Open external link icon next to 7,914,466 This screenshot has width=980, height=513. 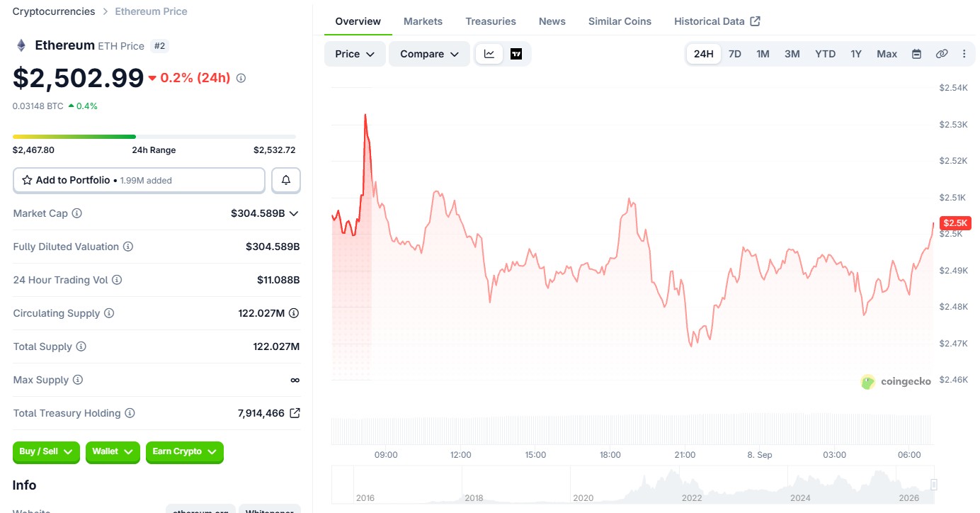point(295,413)
